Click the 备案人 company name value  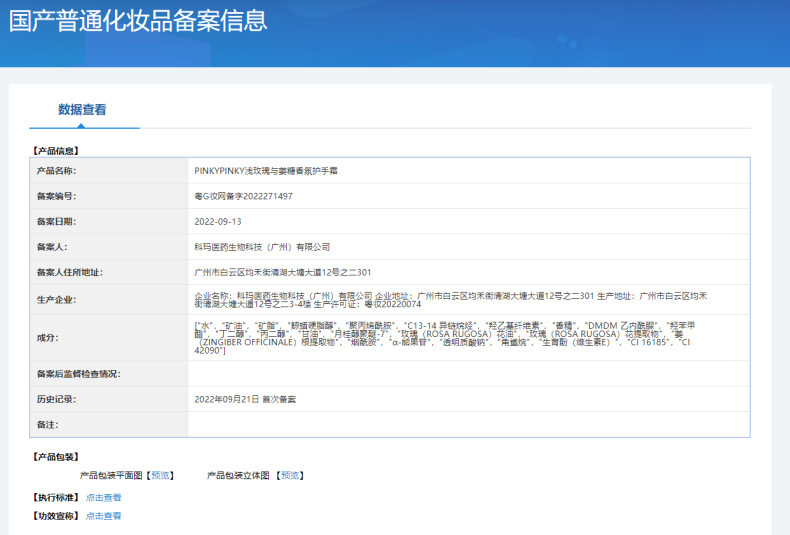262,246
